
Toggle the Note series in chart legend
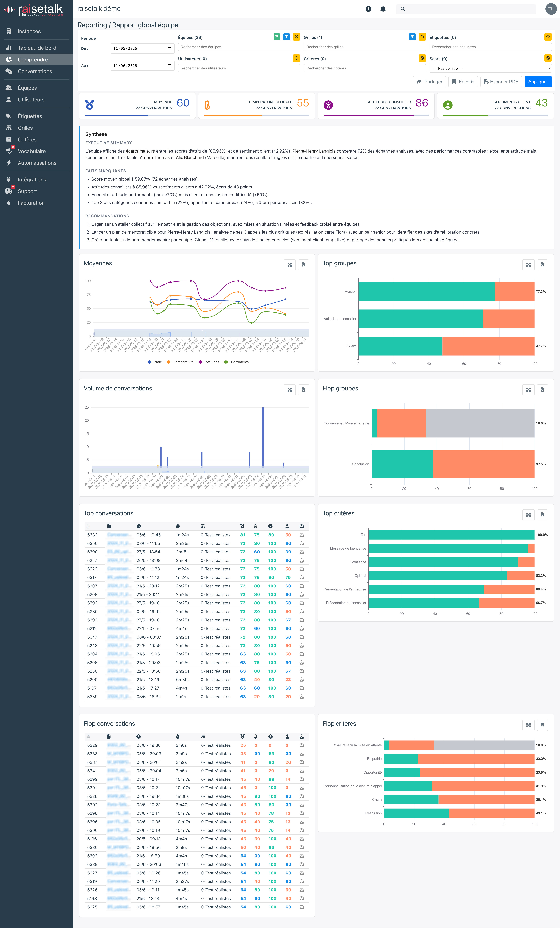click(154, 362)
